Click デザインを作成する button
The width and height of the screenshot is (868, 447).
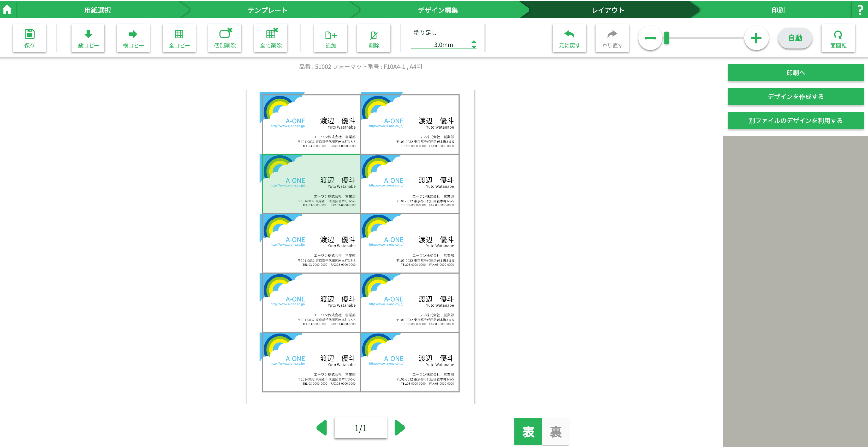tap(795, 97)
